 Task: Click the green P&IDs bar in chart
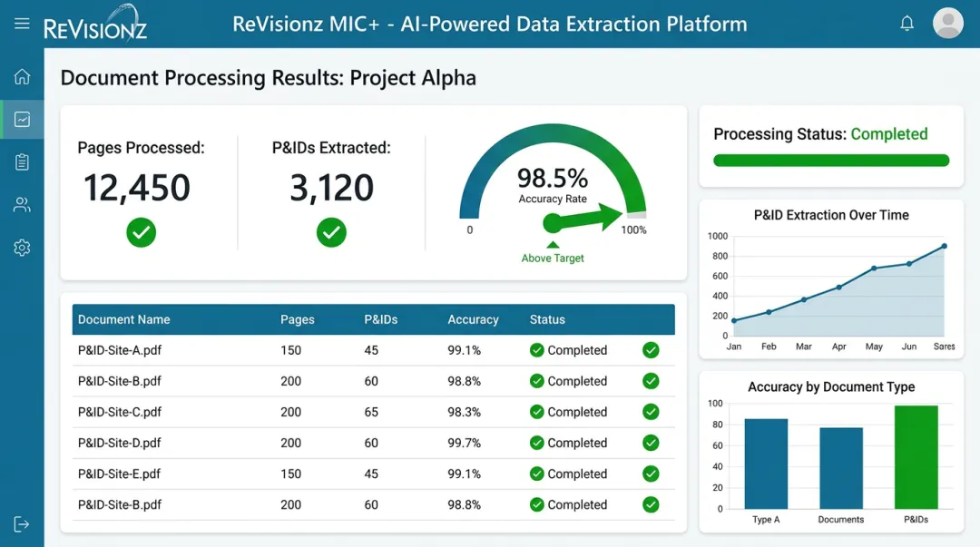pos(916,457)
